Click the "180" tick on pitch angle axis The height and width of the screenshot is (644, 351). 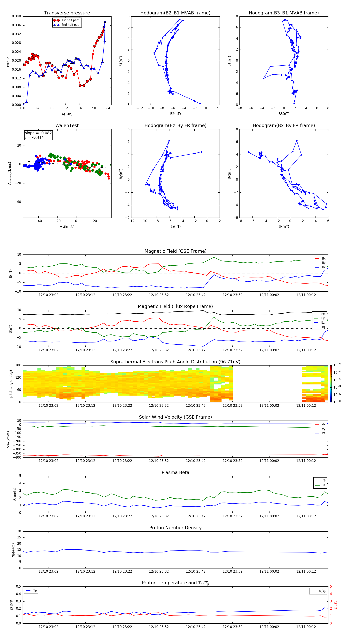[x=18, y=365]
